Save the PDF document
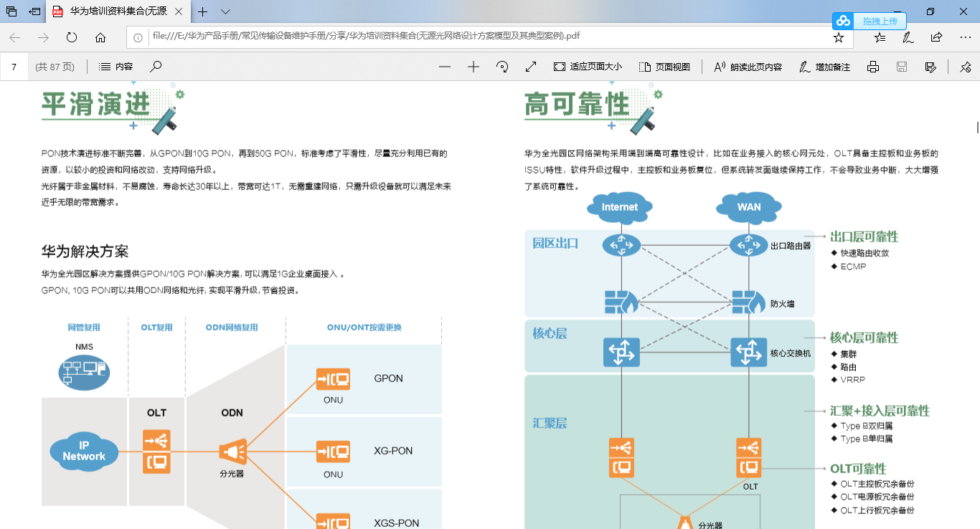This screenshot has width=980, height=529. [x=902, y=67]
